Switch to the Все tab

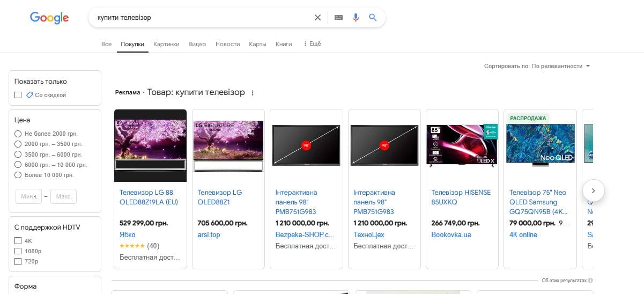point(106,44)
